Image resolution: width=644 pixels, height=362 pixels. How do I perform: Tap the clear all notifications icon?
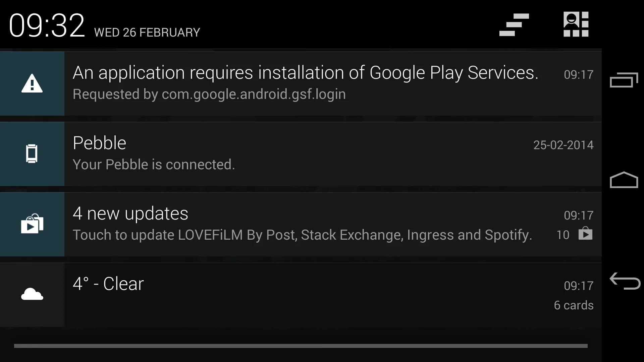(514, 25)
